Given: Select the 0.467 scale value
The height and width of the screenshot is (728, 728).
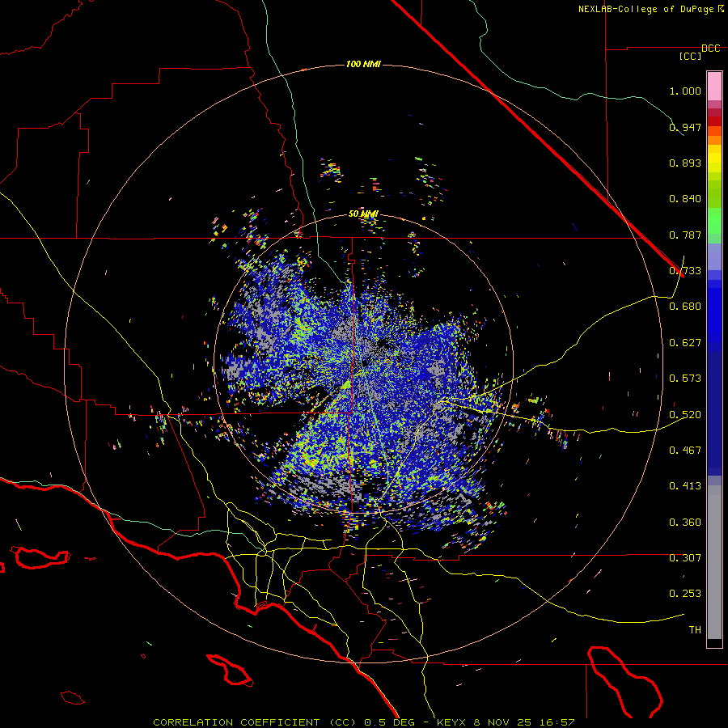Looking at the screenshot, I should pyautogui.click(x=685, y=450).
